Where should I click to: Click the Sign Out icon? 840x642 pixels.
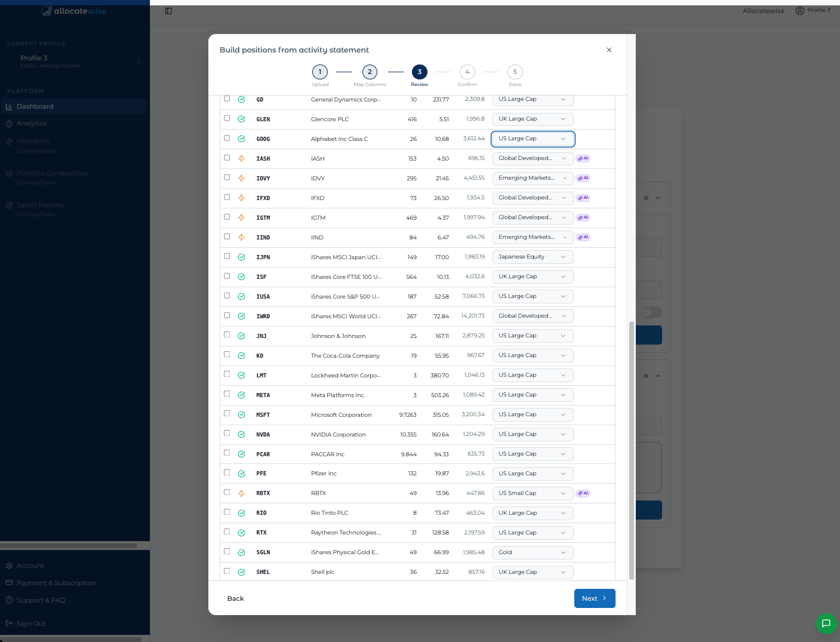pyautogui.click(x=9, y=623)
